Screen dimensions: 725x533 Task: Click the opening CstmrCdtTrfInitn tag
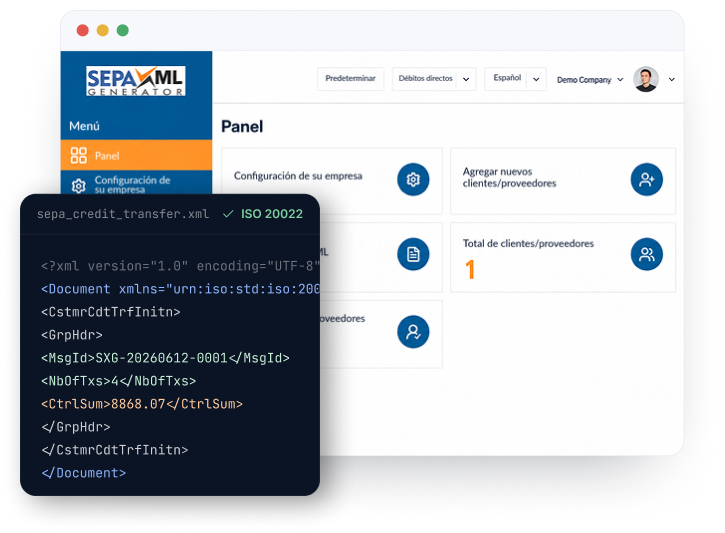(x=111, y=312)
